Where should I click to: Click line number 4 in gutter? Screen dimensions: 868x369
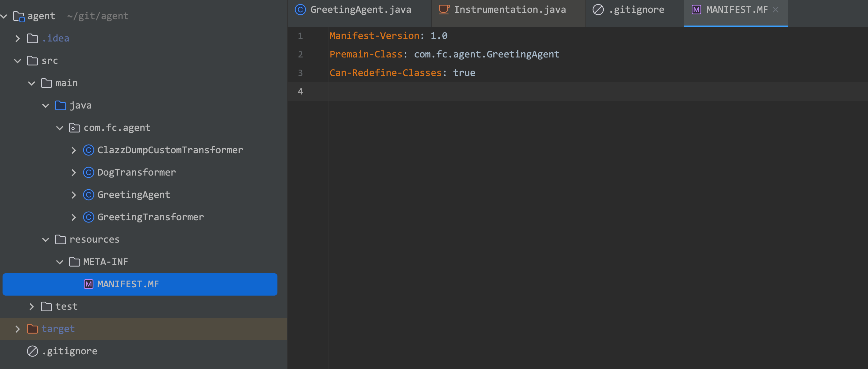coord(300,91)
